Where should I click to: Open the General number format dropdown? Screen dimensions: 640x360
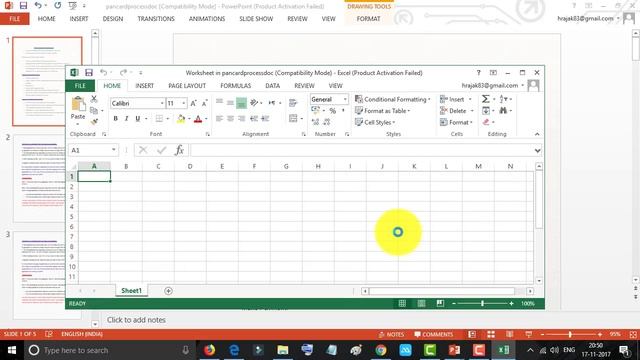pyautogui.click(x=345, y=99)
